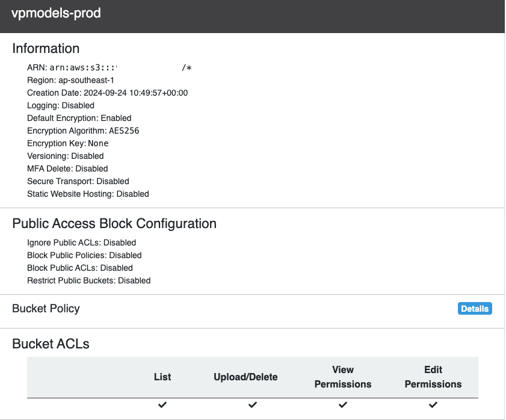
Task: Click the Block Public Policies setting
Action: (84, 255)
